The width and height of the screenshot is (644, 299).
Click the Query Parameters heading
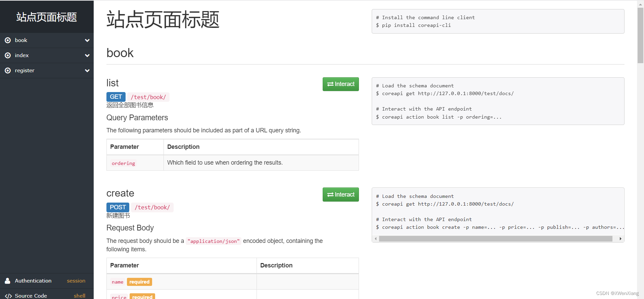[137, 118]
